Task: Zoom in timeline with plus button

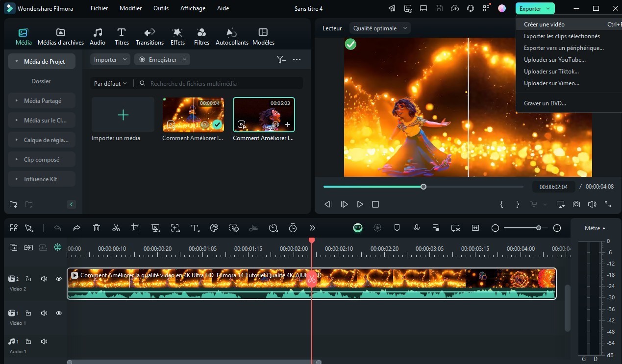Action: [x=557, y=228]
